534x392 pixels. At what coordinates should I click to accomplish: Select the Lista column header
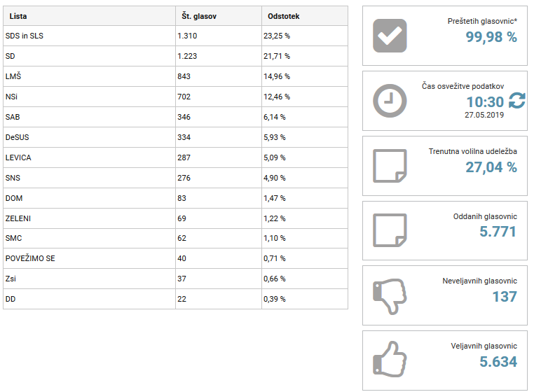(x=89, y=16)
